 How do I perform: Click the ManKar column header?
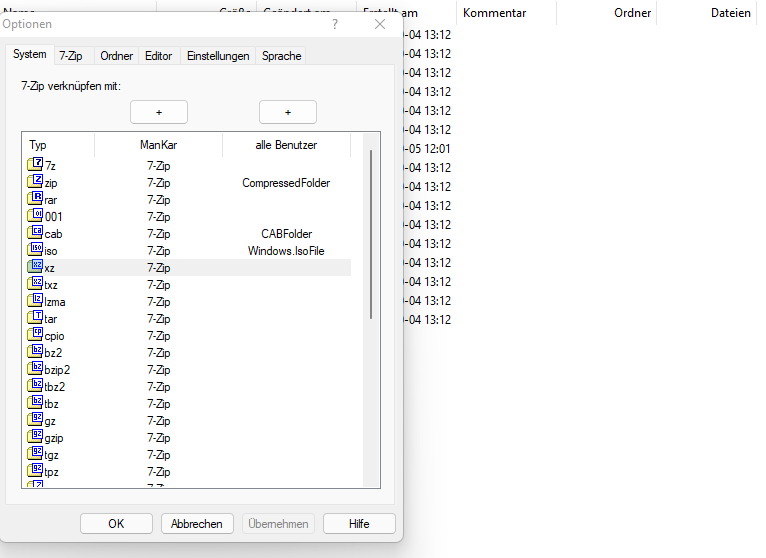point(158,145)
